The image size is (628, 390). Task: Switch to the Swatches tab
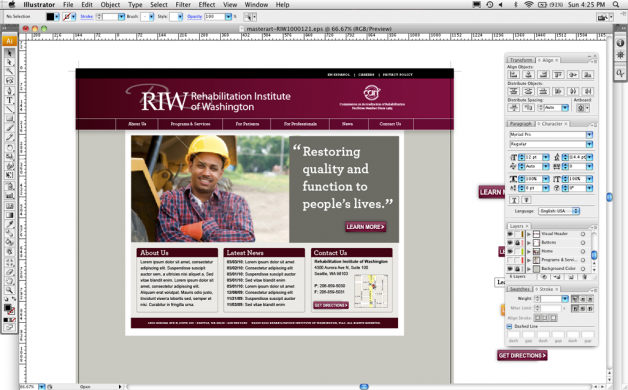pyautogui.click(x=519, y=289)
